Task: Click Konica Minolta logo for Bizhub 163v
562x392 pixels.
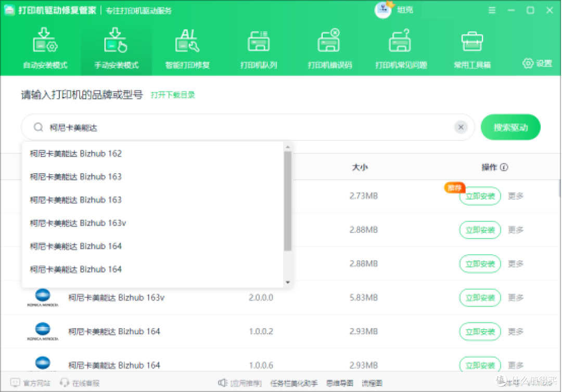Action: pyautogui.click(x=43, y=297)
